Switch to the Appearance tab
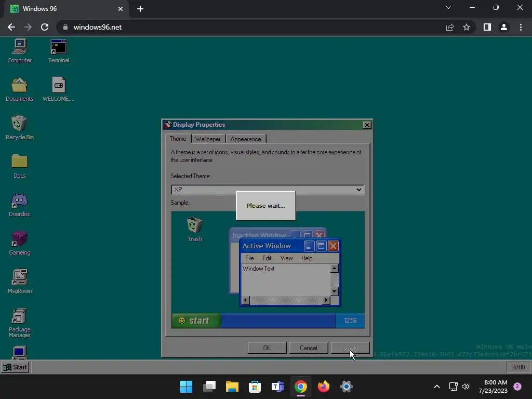 [x=246, y=139]
